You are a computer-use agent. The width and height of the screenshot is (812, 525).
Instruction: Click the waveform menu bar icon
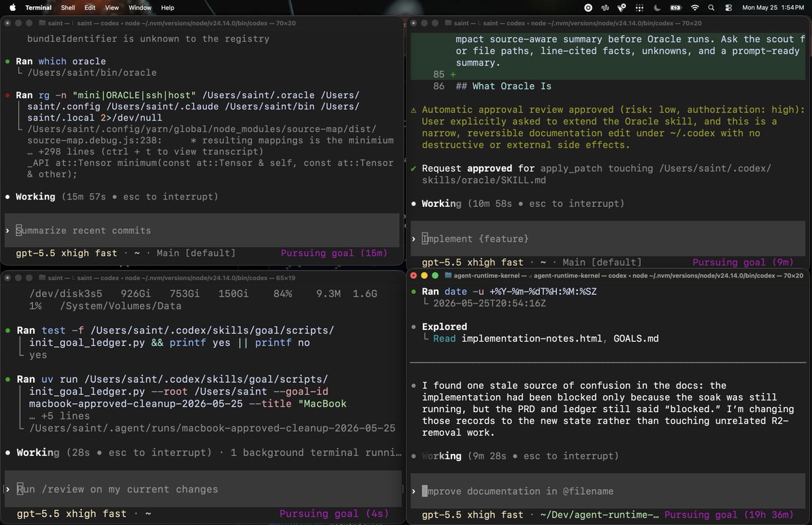coord(606,7)
